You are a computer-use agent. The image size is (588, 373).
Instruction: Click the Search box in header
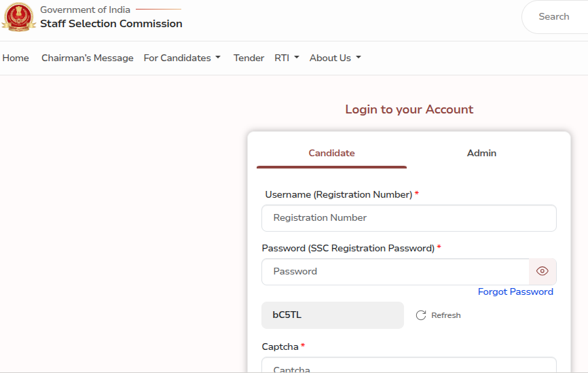(x=554, y=17)
